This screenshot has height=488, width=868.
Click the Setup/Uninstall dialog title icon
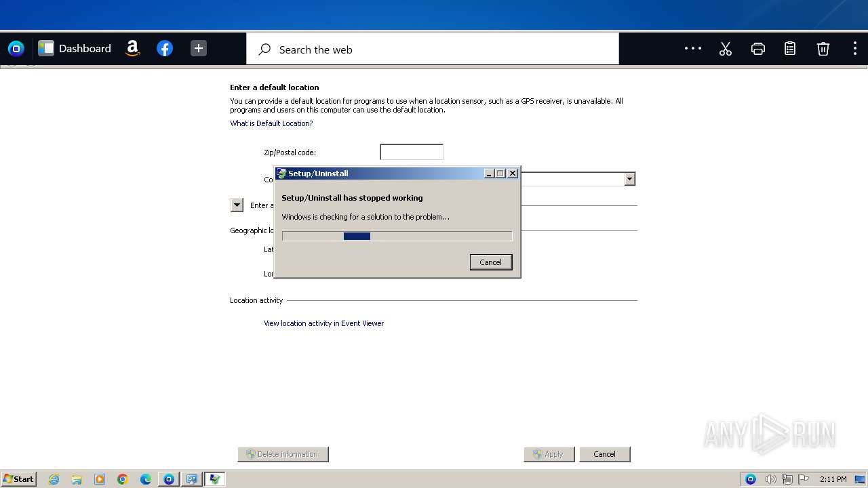tap(281, 174)
